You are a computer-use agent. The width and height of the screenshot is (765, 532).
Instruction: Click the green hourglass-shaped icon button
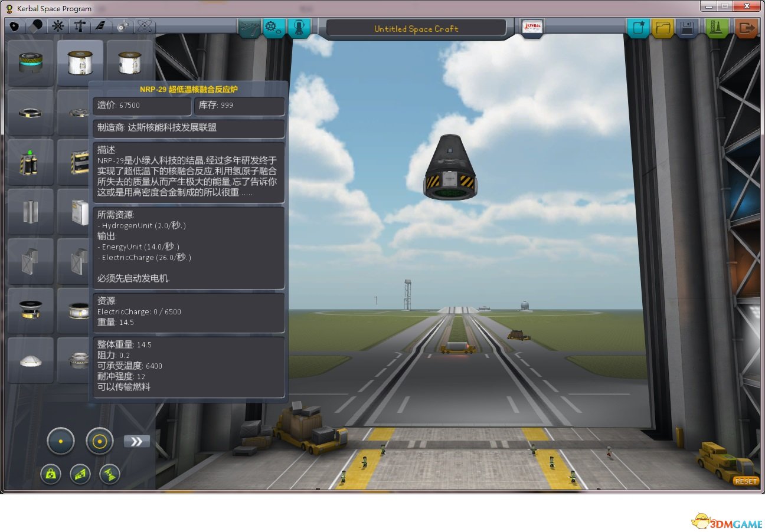click(x=110, y=474)
